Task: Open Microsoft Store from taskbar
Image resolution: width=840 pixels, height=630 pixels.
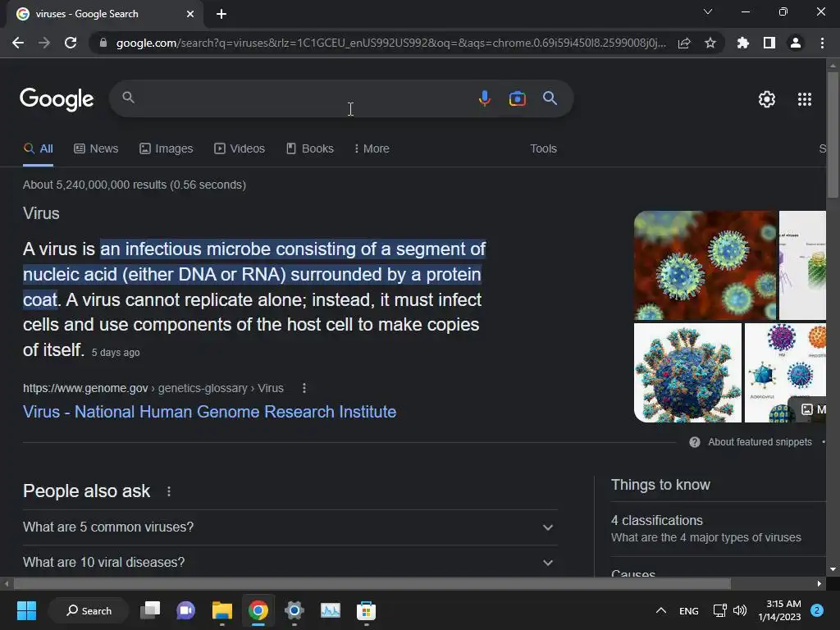Action: pyautogui.click(x=367, y=610)
